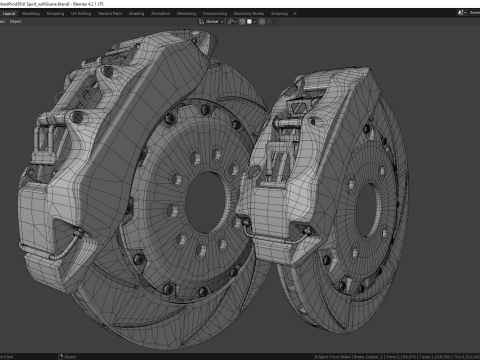Add a new workspace with plus icon

[x=295, y=14]
